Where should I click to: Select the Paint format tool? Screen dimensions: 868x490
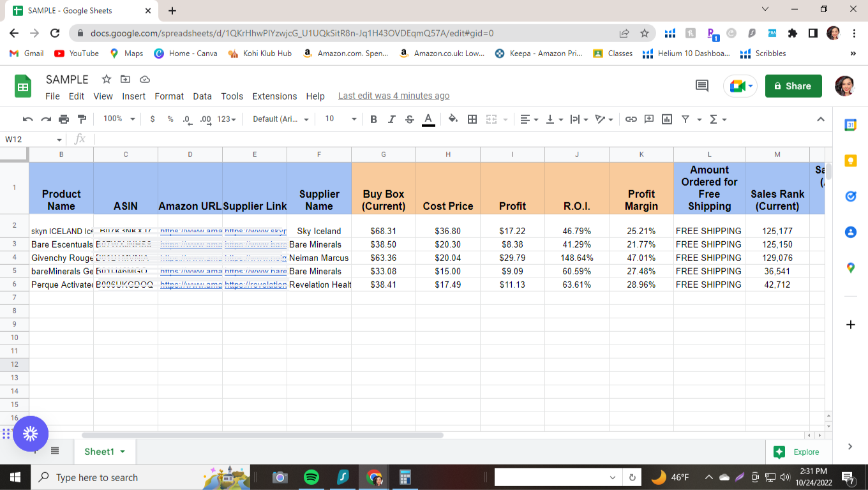pos(82,119)
